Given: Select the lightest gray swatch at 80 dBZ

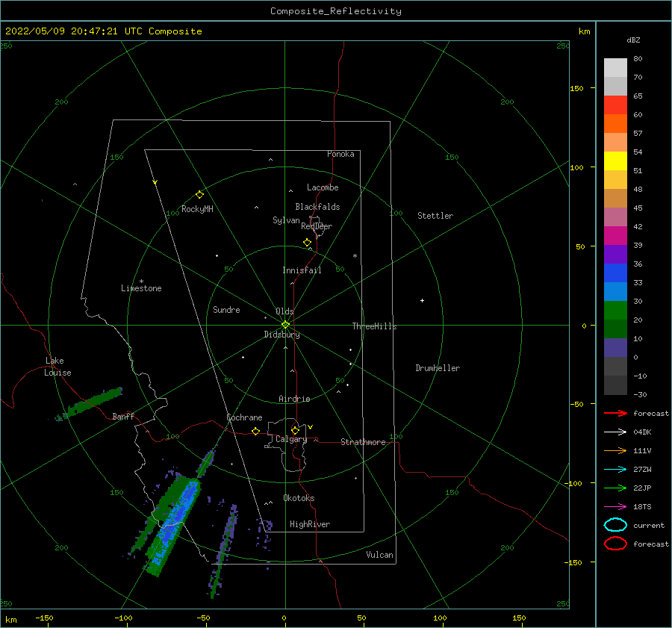Looking at the screenshot, I should tap(615, 67).
